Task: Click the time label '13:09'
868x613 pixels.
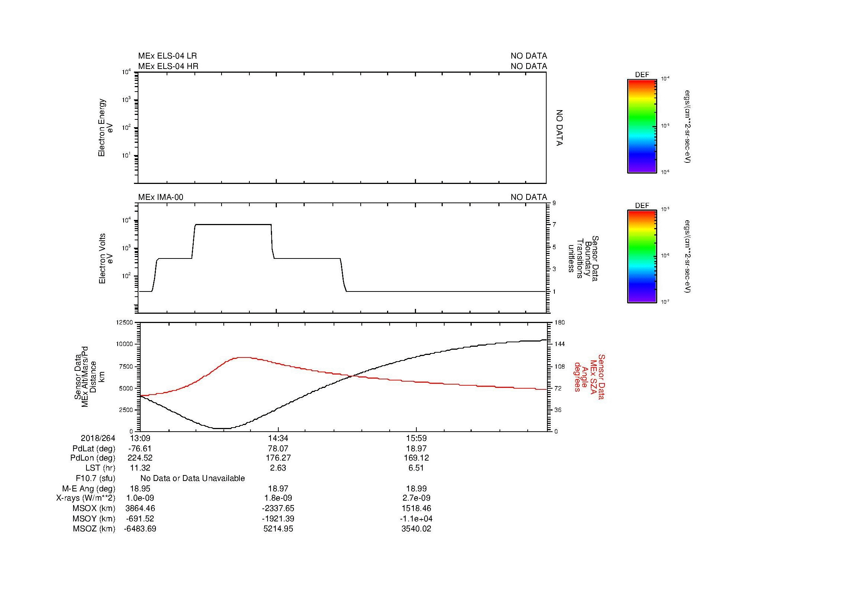Action: [140, 438]
